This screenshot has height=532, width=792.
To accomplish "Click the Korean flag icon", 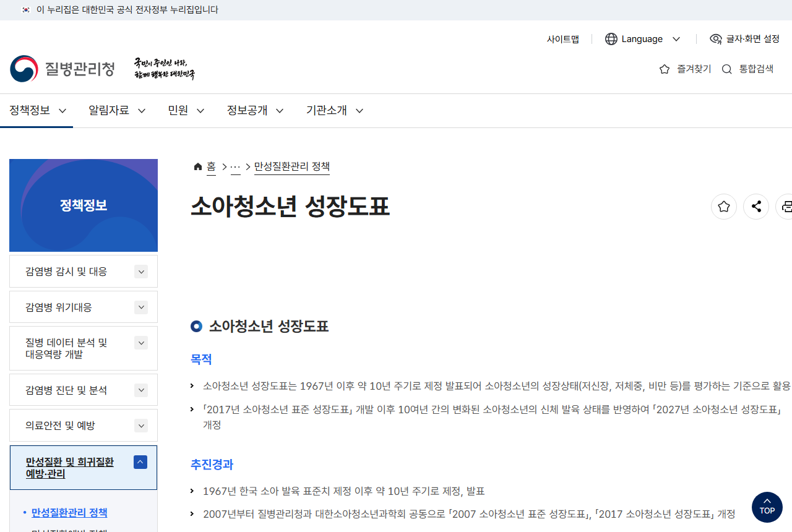I will click(26, 10).
